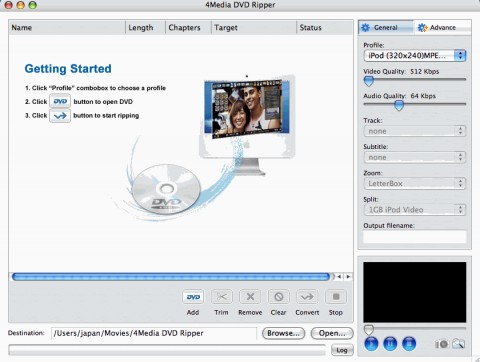Select the Trim scissors icon

(222, 297)
